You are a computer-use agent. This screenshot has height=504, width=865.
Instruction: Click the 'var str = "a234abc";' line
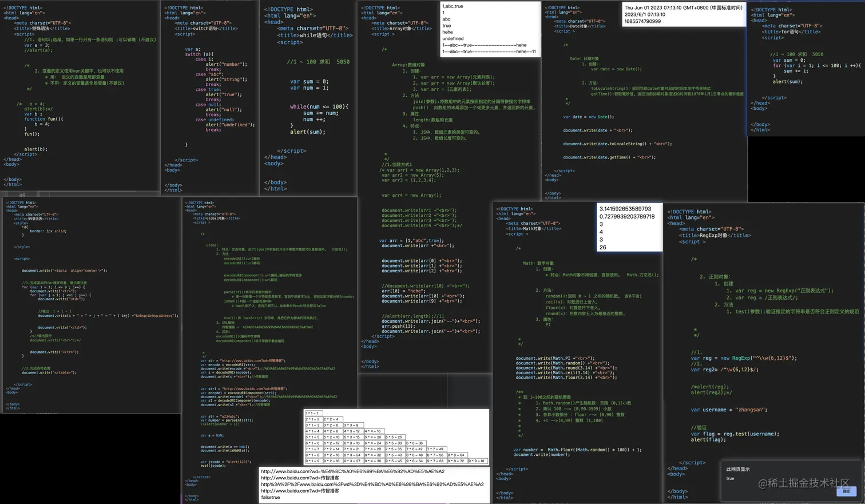[219, 416]
